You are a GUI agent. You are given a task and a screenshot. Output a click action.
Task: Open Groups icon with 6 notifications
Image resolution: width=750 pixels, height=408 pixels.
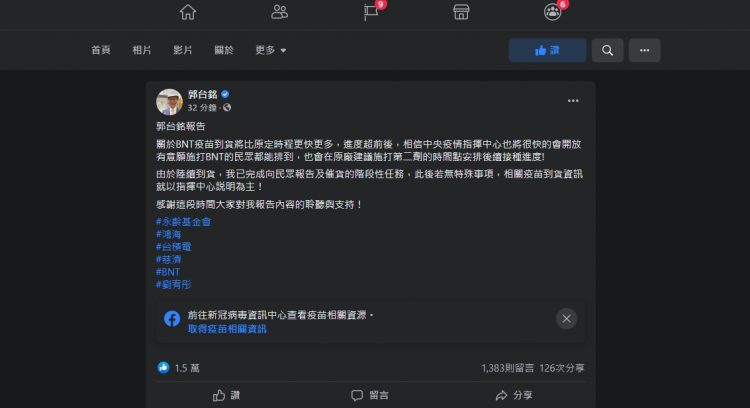(552, 12)
